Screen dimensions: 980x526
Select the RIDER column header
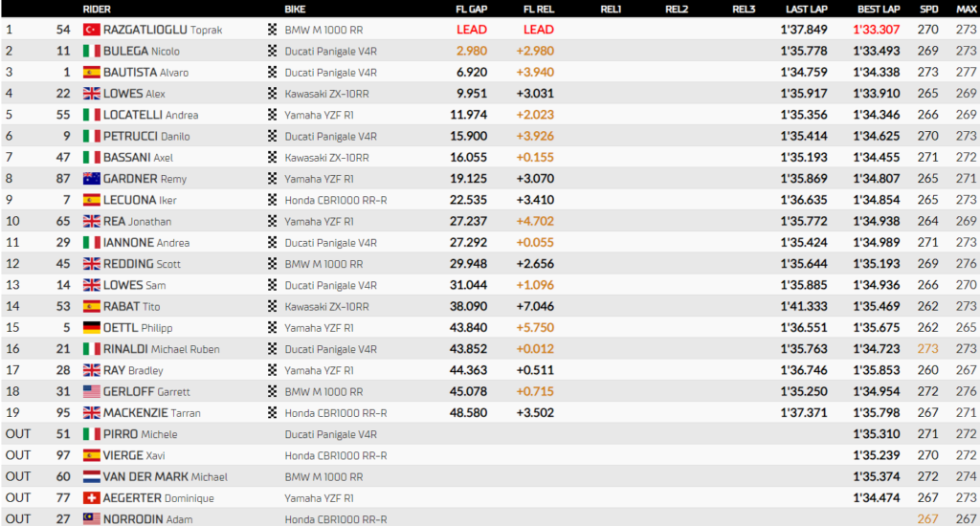97,9
